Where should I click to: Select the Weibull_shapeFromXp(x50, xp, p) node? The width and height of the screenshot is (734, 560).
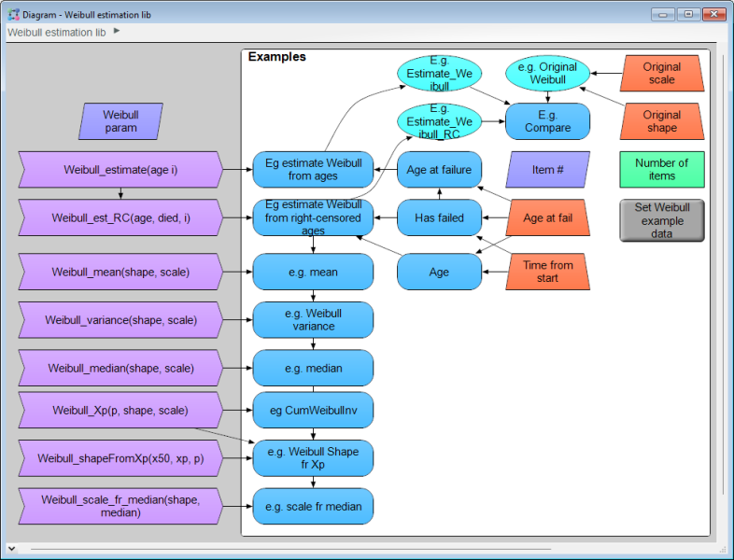tap(120, 458)
